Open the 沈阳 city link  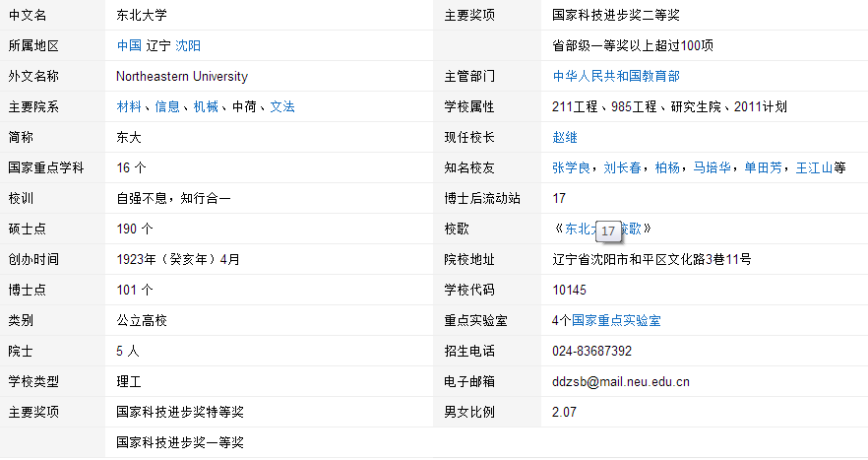188,45
